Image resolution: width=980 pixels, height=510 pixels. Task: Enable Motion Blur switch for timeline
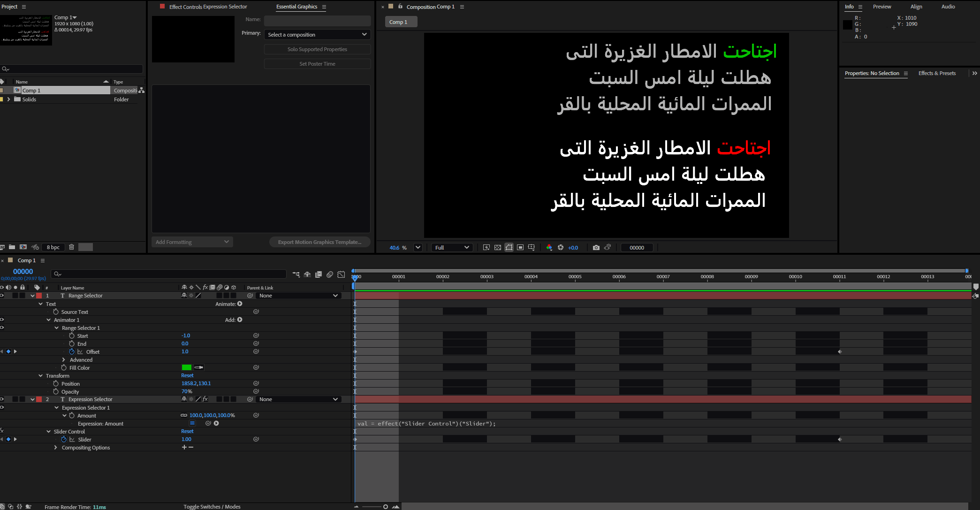330,274
